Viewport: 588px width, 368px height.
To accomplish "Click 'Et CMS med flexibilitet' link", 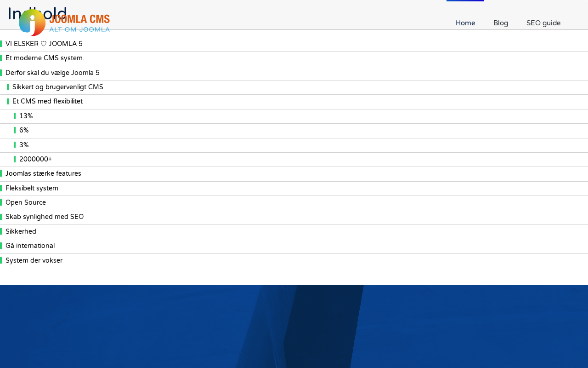I will [x=47, y=101].
